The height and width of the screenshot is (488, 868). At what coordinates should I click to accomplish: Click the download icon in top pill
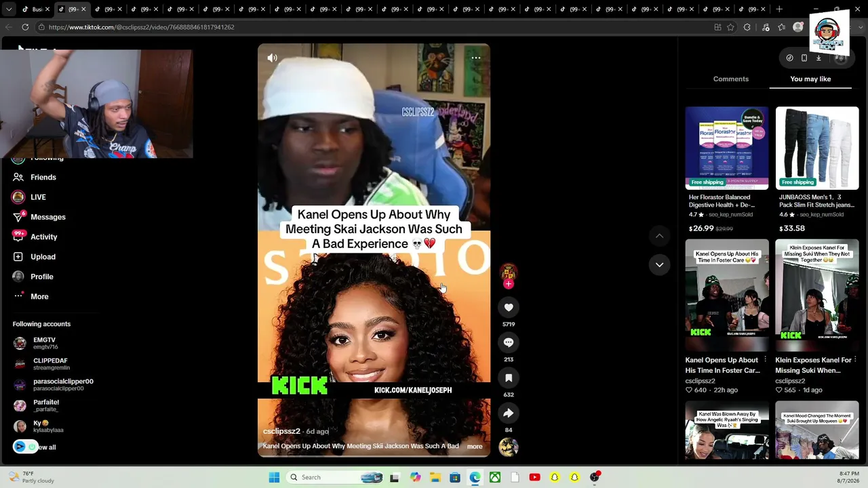click(818, 58)
